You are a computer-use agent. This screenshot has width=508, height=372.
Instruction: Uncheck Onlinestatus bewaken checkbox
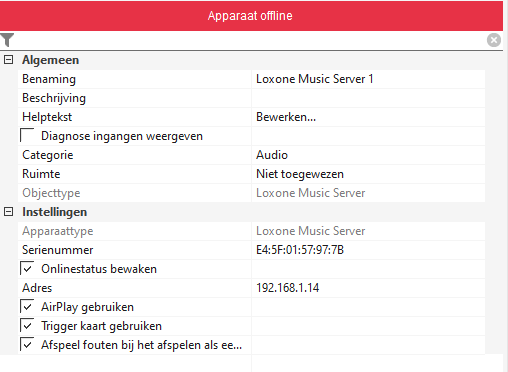click(x=27, y=269)
